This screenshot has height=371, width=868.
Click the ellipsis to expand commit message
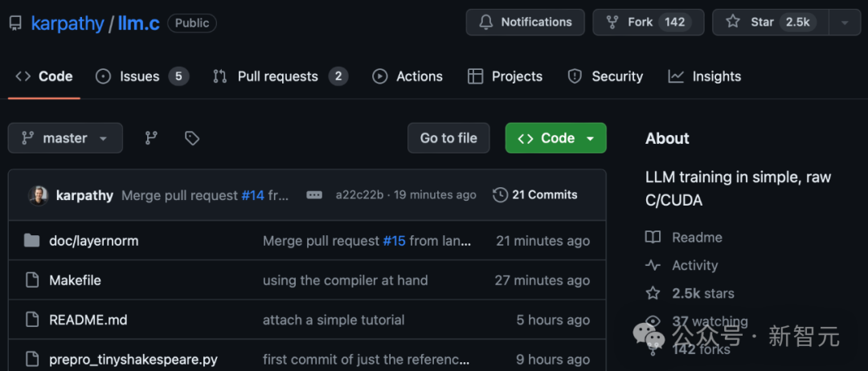314,195
